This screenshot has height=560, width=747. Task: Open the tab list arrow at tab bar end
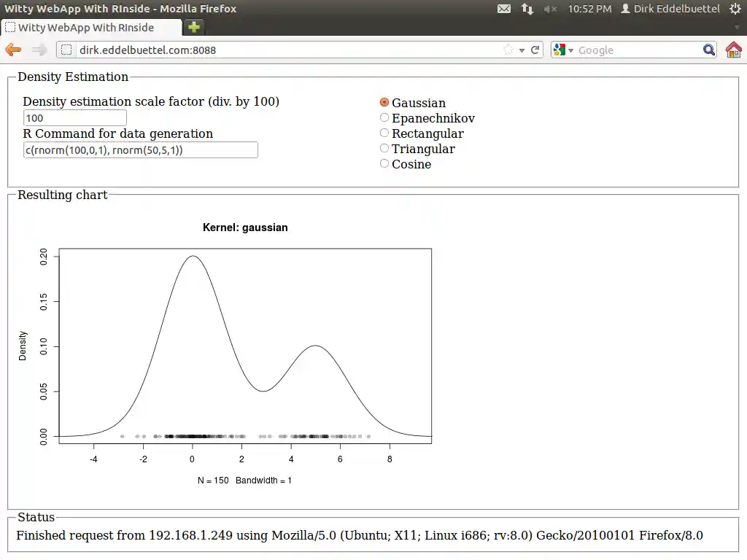click(737, 28)
